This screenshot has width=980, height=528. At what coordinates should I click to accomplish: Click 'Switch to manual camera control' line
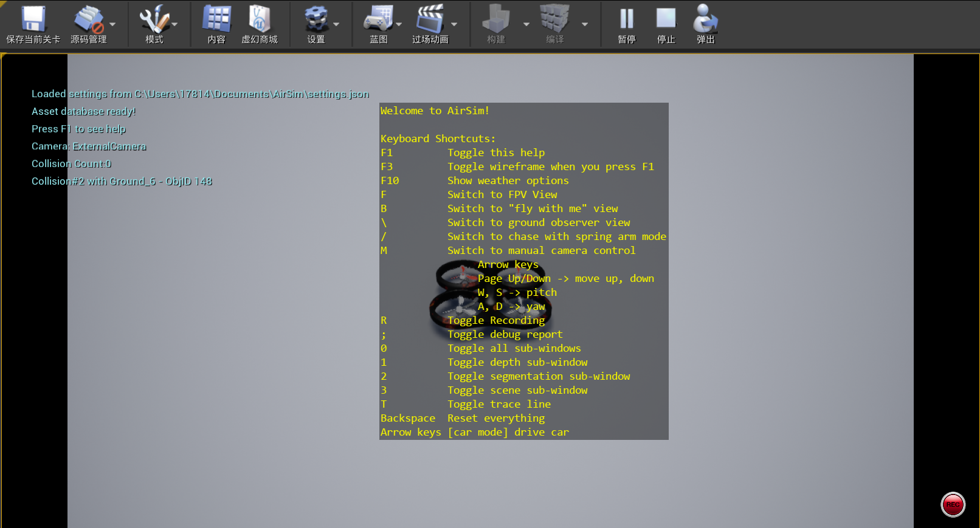[x=542, y=250]
